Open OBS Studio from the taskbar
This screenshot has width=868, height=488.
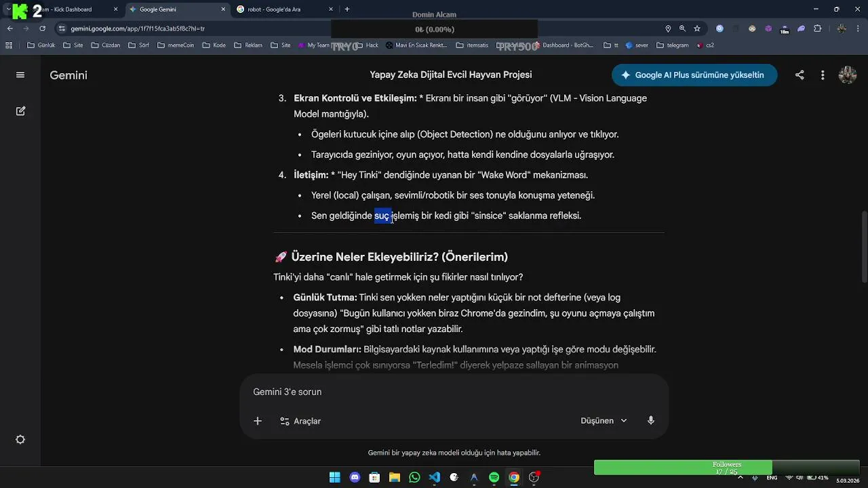point(534,477)
